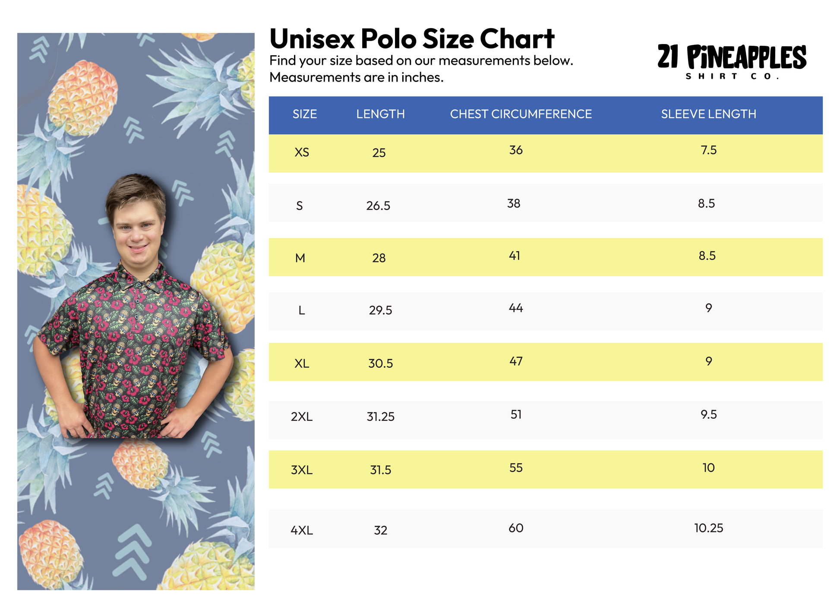Image resolution: width=840 pixels, height=616 pixels.
Task: Click the chest value 55 for 3XL
Action: 516,468
